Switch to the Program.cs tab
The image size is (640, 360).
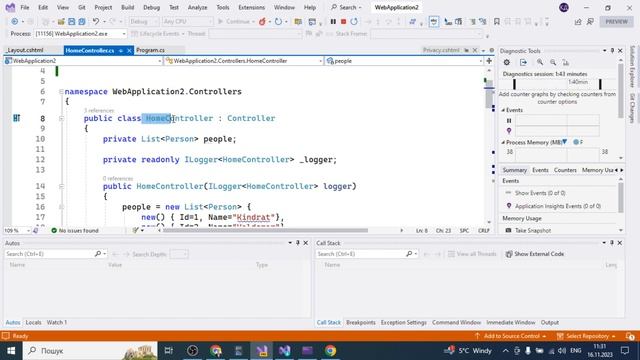click(x=150, y=50)
